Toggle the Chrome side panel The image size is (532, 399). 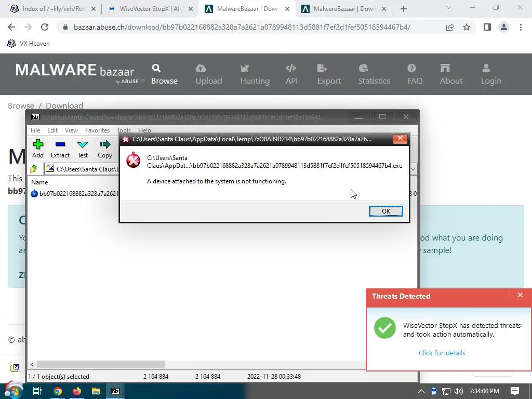[x=487, y=27]
